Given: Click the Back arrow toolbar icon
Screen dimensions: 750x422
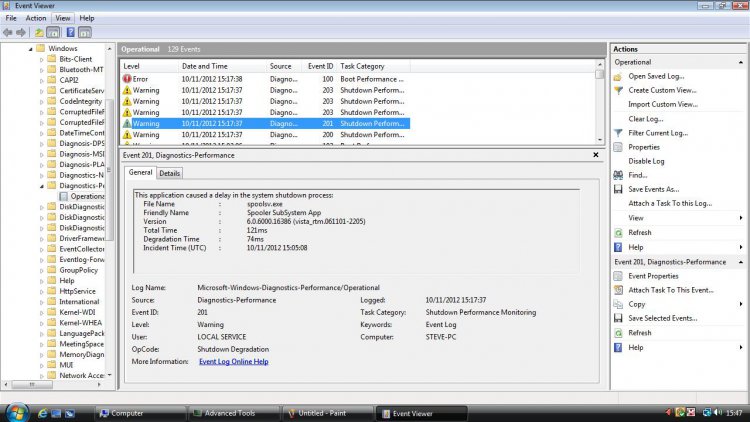Looking at the screenshot, I should [x=8, y=33].
